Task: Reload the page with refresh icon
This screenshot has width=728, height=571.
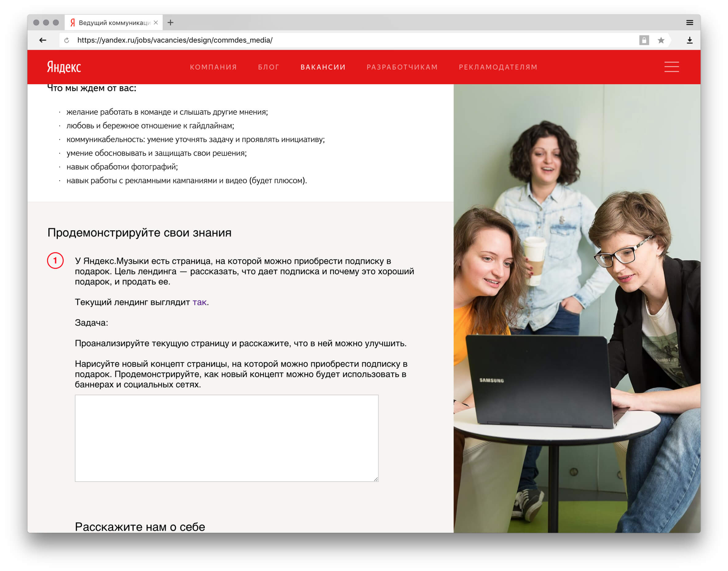Action: tap(66, 40)
